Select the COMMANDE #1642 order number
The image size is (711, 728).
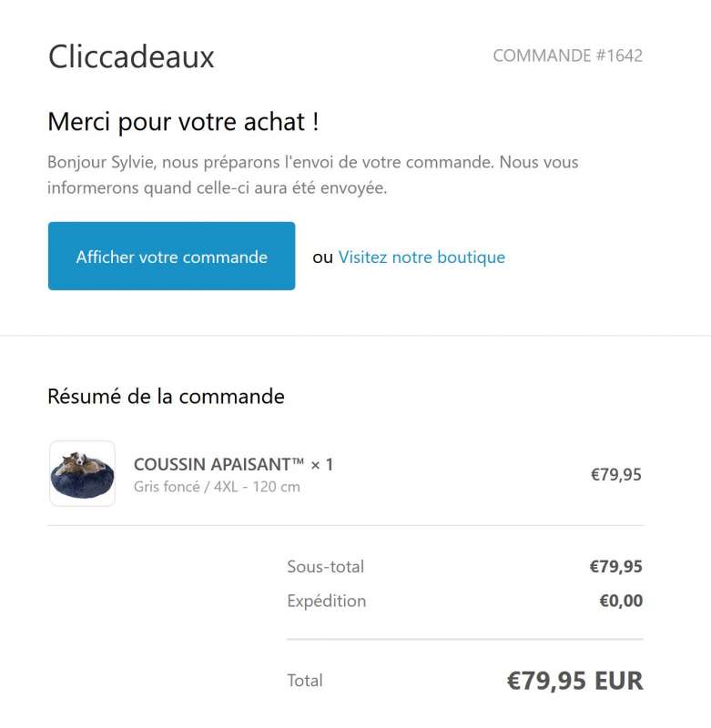(x=567, y=56)
